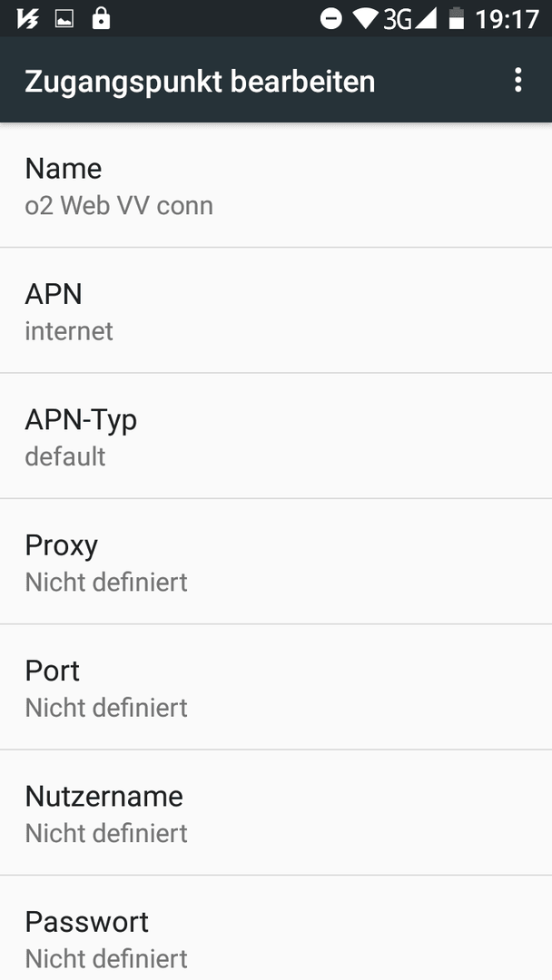Tap the image notification icon
Viewport: 552px width, 980px height.
click(x=64, y=19)
